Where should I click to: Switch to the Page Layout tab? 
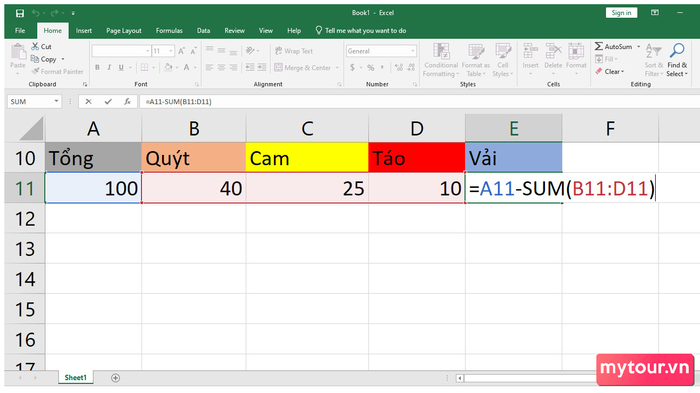pos(124,31)
